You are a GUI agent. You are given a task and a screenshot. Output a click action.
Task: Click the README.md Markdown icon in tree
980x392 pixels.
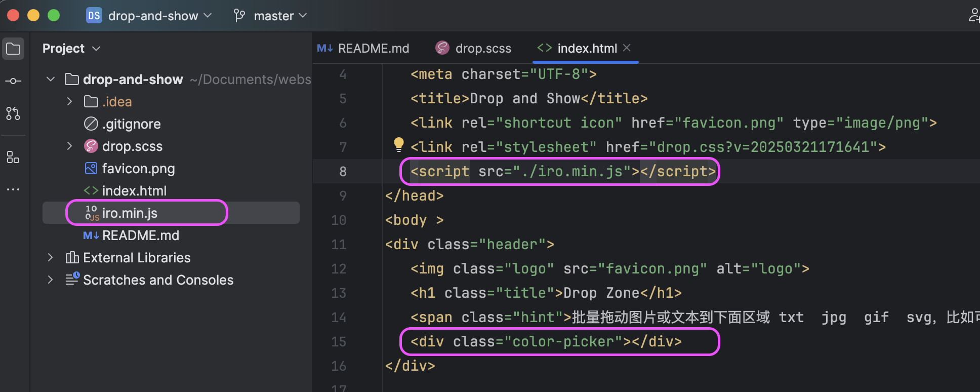91,236
